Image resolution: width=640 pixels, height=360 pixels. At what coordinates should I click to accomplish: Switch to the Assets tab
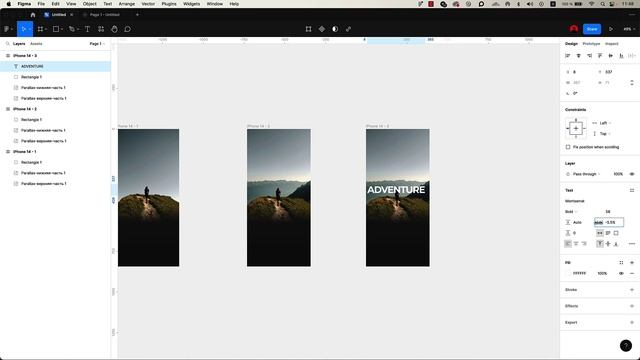pos(36,44)
